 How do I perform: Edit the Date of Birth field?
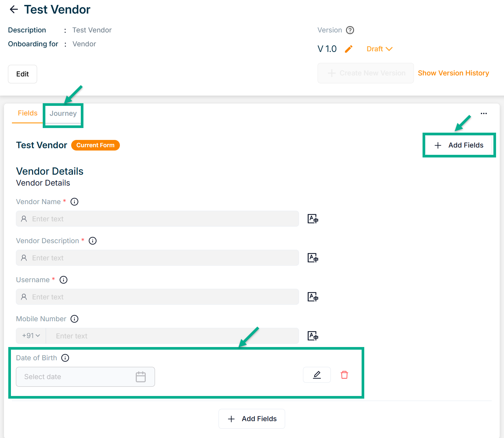317,375
